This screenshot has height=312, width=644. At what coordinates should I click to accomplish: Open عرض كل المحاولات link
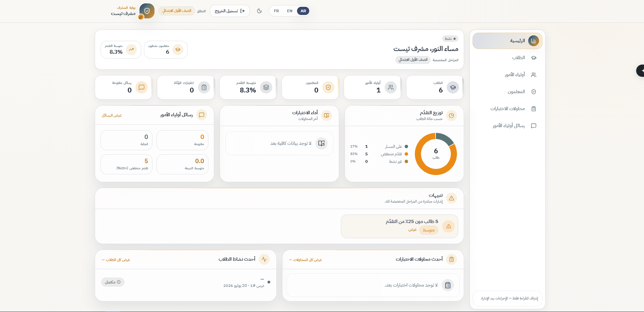pyautogui.click(x=306, y=260)
